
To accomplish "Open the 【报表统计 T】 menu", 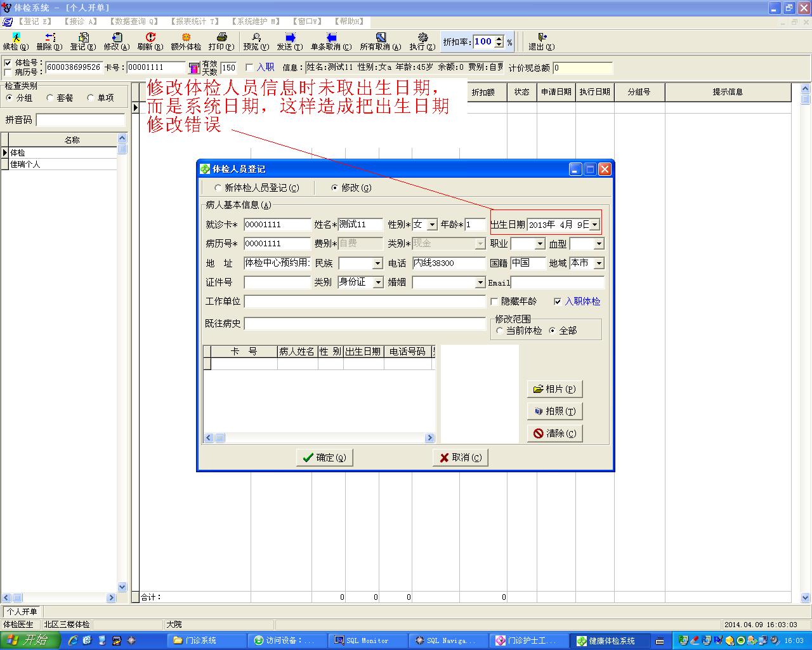I will point(194,22).
